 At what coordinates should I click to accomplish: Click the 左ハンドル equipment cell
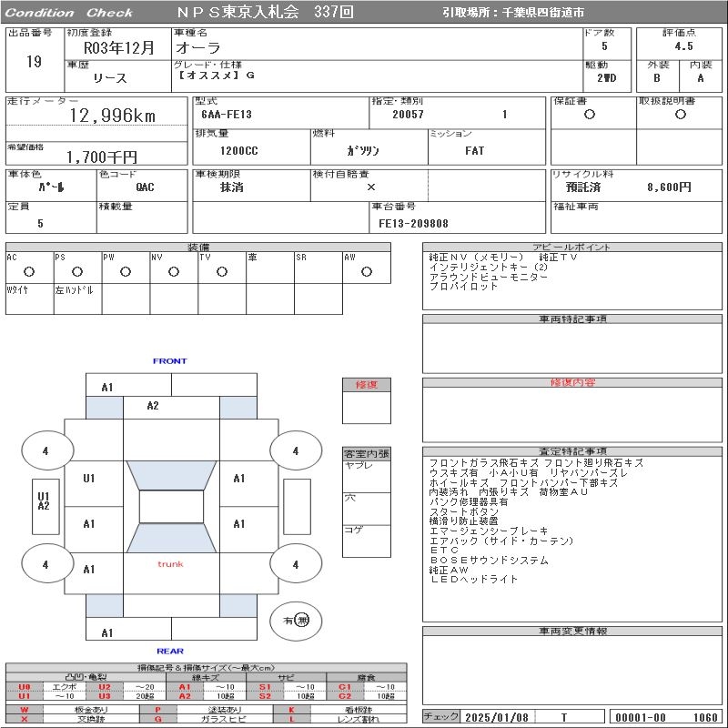[x=77, y=299]
